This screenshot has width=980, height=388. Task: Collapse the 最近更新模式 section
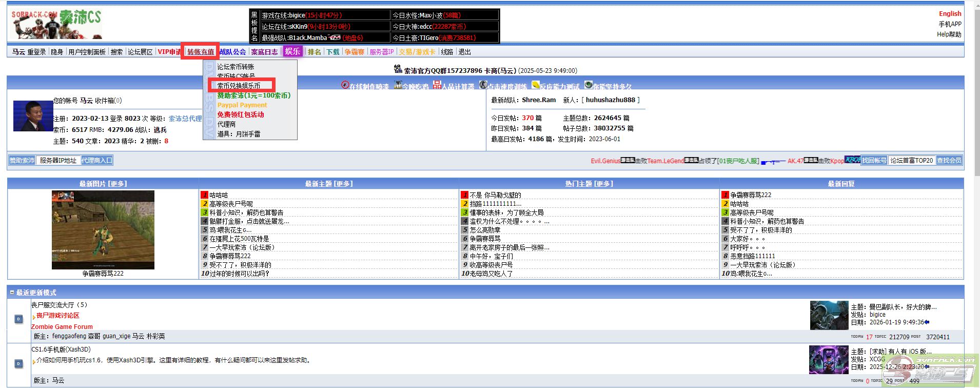pos(12,293)
